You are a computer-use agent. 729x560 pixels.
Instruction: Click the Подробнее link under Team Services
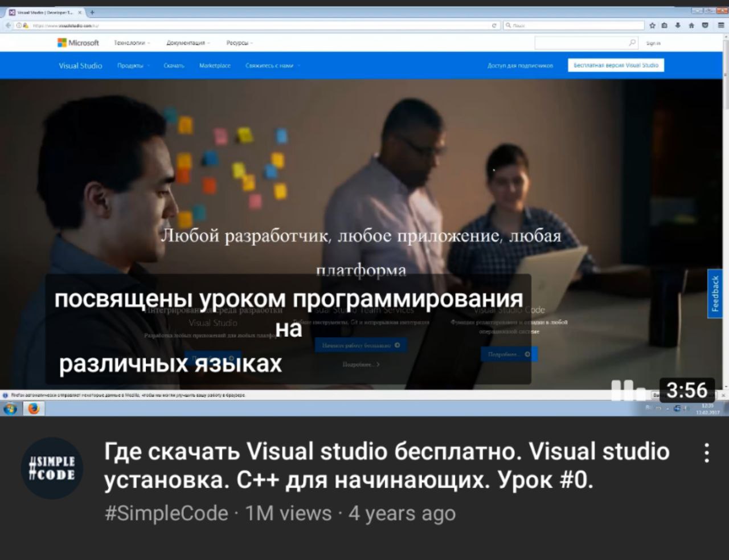[361, 364]
